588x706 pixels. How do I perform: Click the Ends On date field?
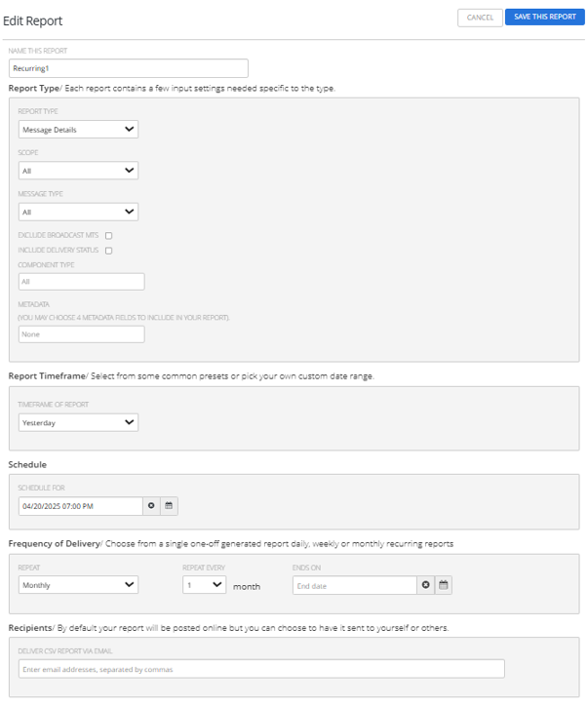[354, 585]
